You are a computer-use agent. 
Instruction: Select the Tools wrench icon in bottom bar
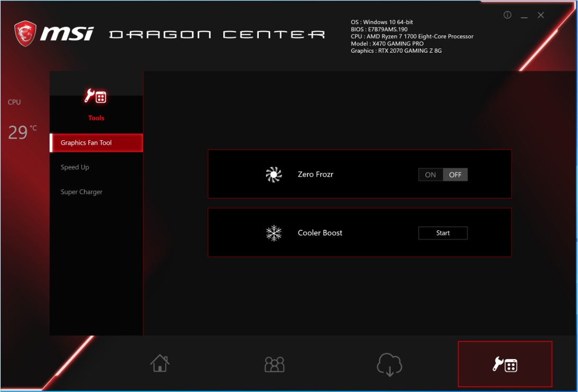click(x=505, y=364)
